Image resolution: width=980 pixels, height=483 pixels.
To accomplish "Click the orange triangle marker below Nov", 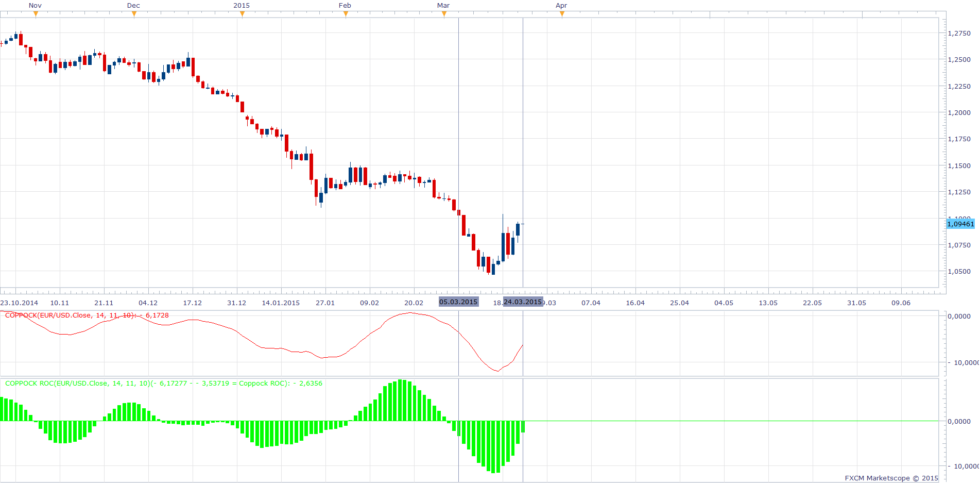I will tap(36, 14).
